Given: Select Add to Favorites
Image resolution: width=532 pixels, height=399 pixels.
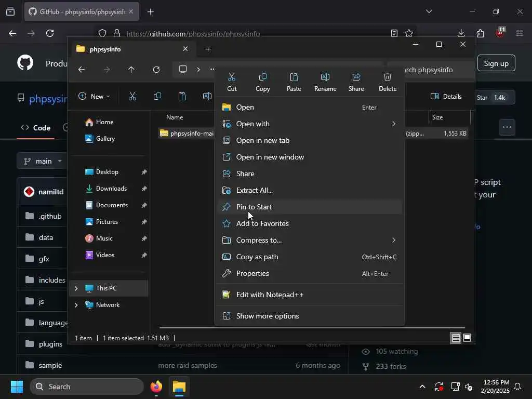Looking at the screenshot, I should click(x=310, y=223).
